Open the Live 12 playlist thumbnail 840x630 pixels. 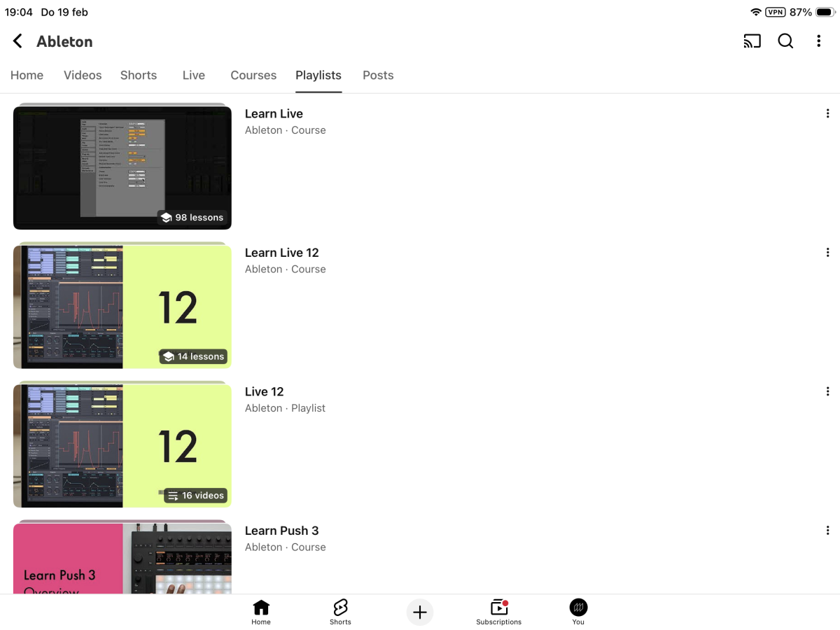pyautogui.click(x=122, y=445)
